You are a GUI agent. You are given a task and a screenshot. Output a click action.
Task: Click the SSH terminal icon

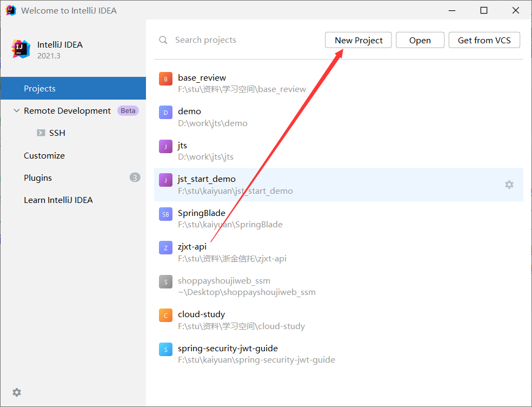[x=41, y=133]
